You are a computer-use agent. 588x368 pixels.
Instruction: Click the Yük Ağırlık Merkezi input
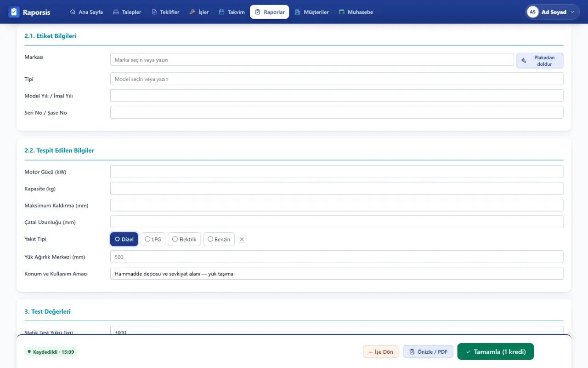pyautogui.click(x=337, y=257)
